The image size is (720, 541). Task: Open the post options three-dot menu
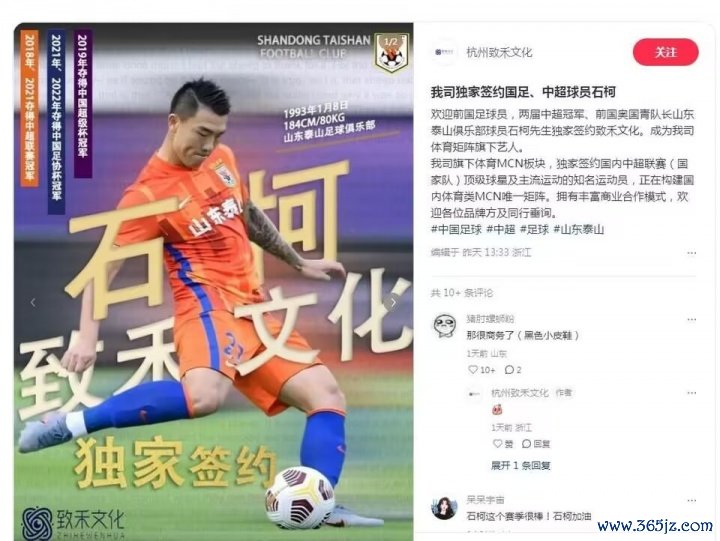[x=692, y=253]
